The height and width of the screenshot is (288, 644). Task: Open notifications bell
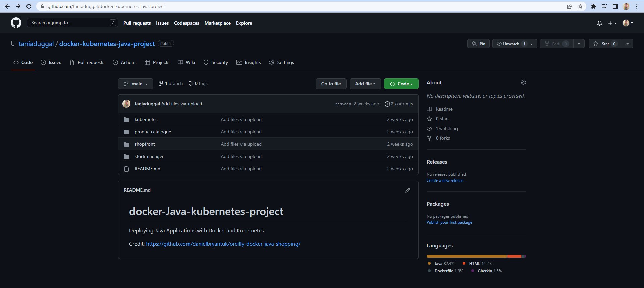pos(600,23)
